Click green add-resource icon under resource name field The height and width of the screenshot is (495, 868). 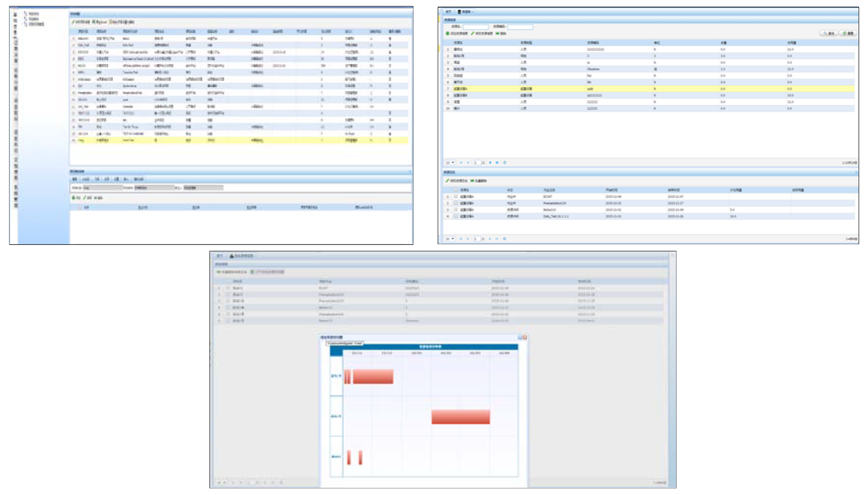pyautogui.click(x=448, y=33)
